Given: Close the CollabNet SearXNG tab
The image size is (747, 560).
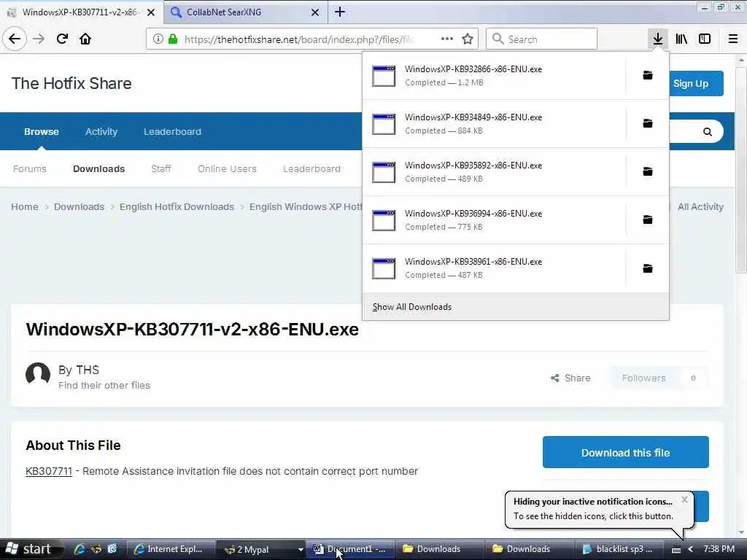Looking at the screenshot, I should (315, 12).
